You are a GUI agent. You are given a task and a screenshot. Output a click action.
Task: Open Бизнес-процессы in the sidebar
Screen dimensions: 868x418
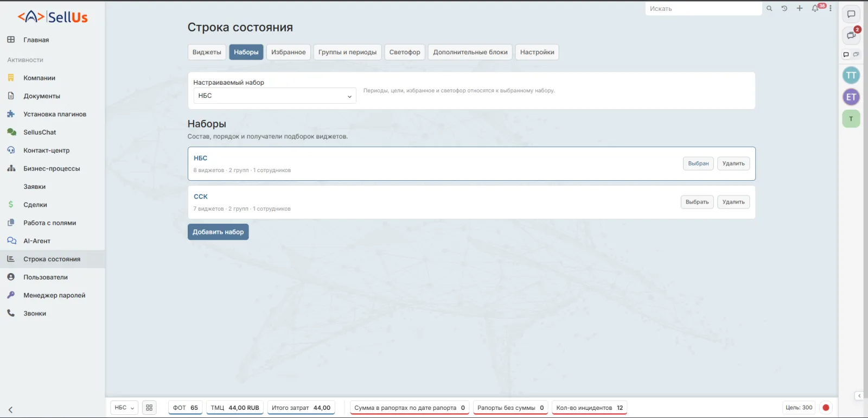[52, 168]
